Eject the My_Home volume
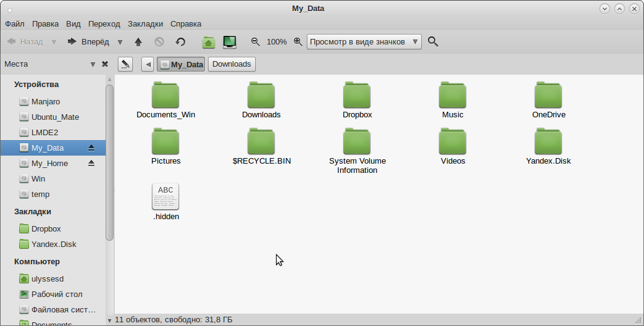The height and width of the screenshot is (326, 644). click(x=91, y=164)
